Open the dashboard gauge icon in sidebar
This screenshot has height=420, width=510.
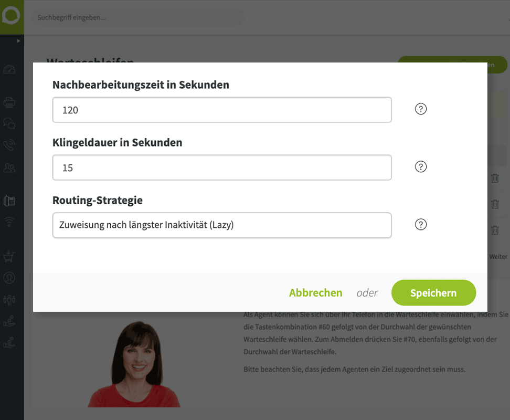coord(9,70)
